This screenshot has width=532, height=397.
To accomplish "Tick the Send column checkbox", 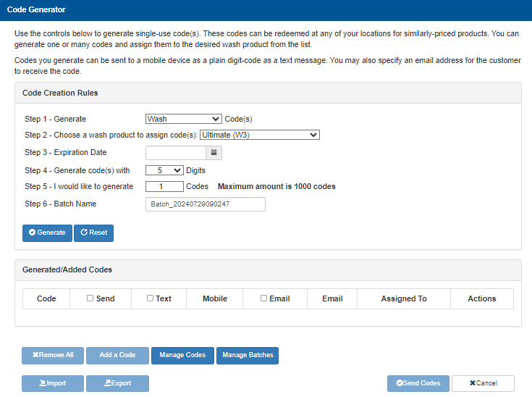I will tap(90, 298).
